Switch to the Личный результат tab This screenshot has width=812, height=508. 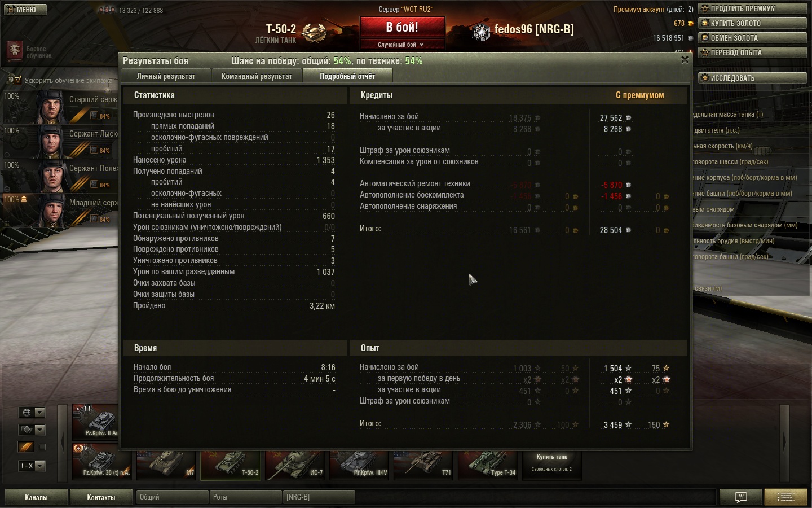point(166,76)
